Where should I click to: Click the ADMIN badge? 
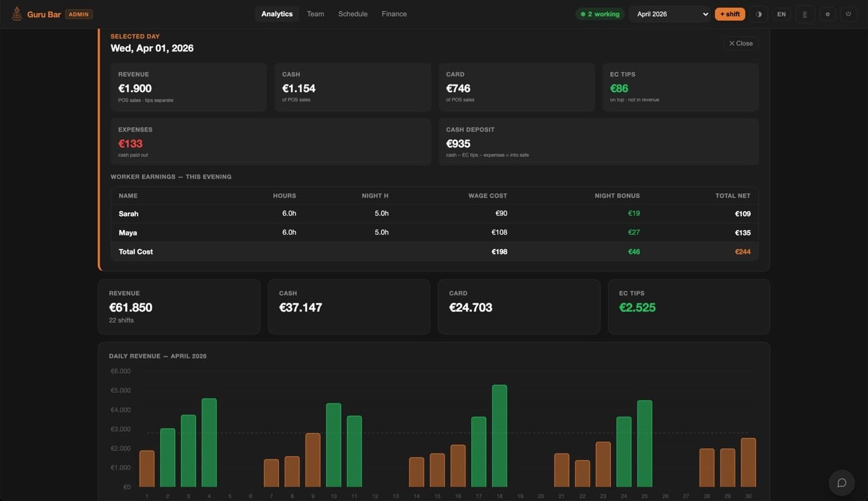click(78, 14)
